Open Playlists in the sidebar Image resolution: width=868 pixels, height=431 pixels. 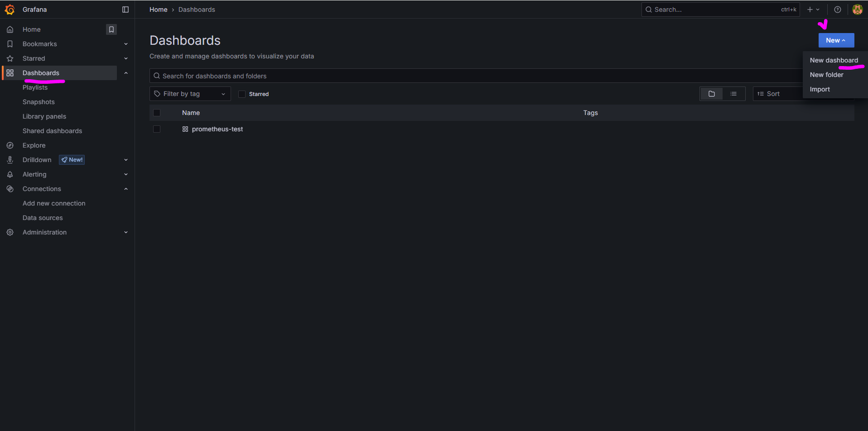[35, 87]
